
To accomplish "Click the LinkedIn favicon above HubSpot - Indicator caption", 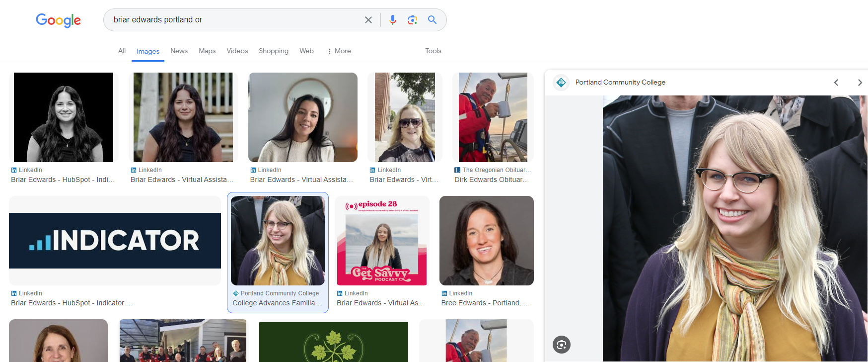I will point(14,293).
